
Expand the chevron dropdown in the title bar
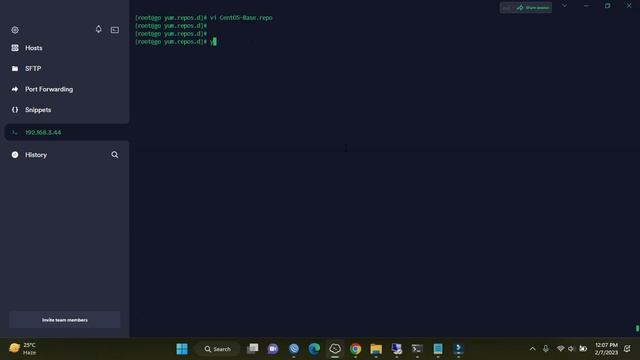[564, 6]
